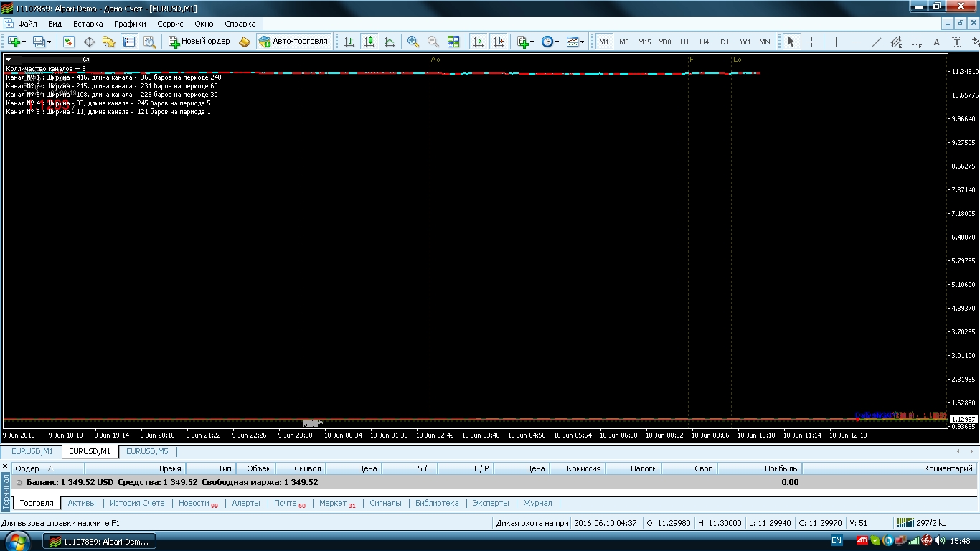Choose the trendline drawing tool
This screenshot has height=551, width=980.
(876, 42)
